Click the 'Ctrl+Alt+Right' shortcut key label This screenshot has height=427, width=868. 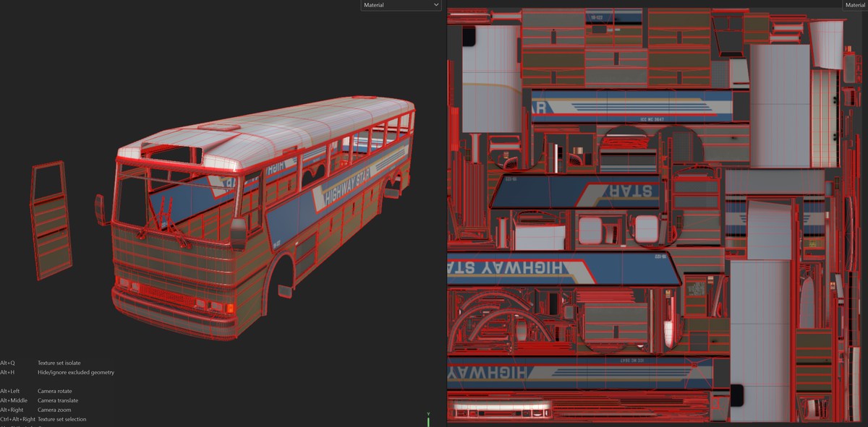[x=17, y=419]
